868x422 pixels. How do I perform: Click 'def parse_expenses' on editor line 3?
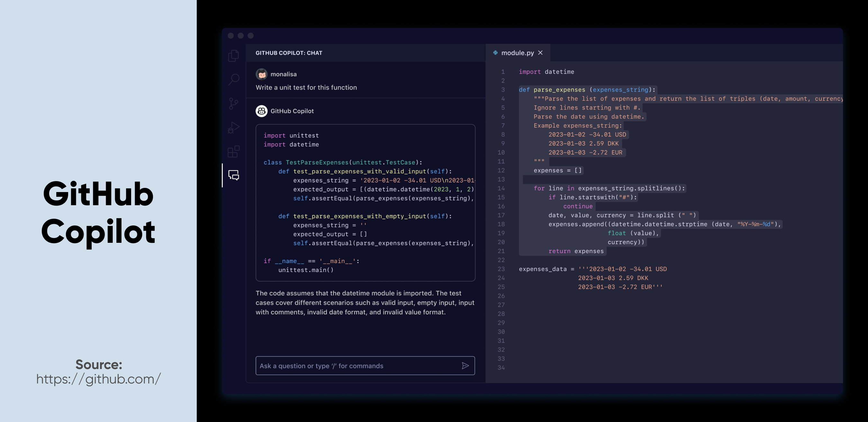click(552, 90)
